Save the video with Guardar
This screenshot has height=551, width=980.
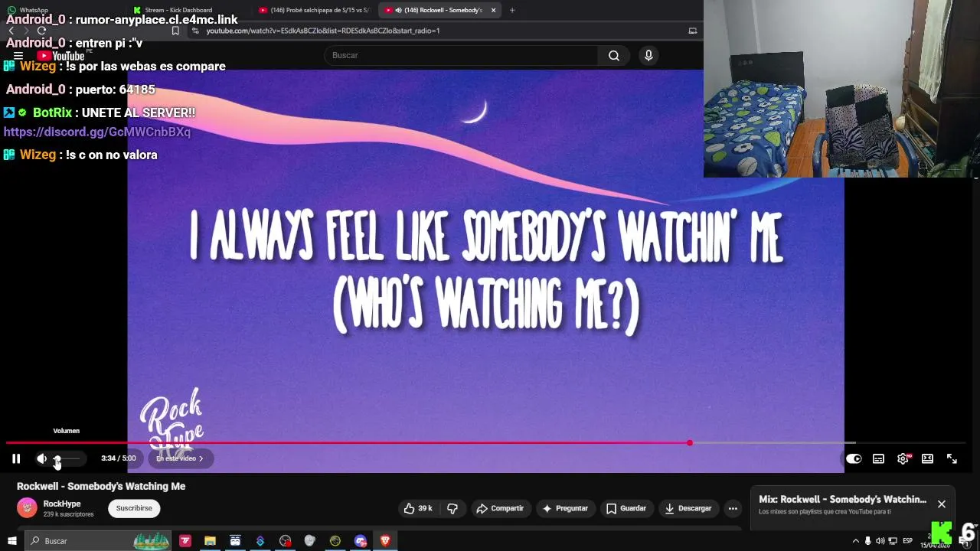pyautogui.click(x=626, y=508)
